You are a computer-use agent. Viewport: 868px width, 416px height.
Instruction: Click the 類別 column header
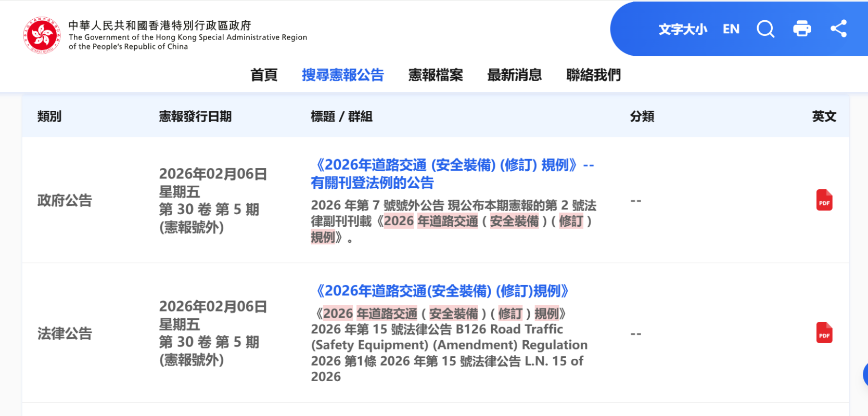point(49,116)
